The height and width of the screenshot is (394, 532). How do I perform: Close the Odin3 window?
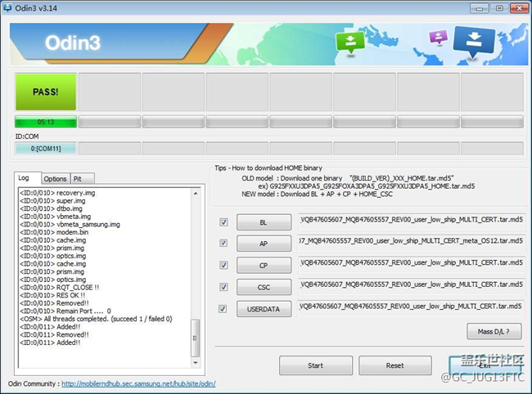[x=520, y=8]
